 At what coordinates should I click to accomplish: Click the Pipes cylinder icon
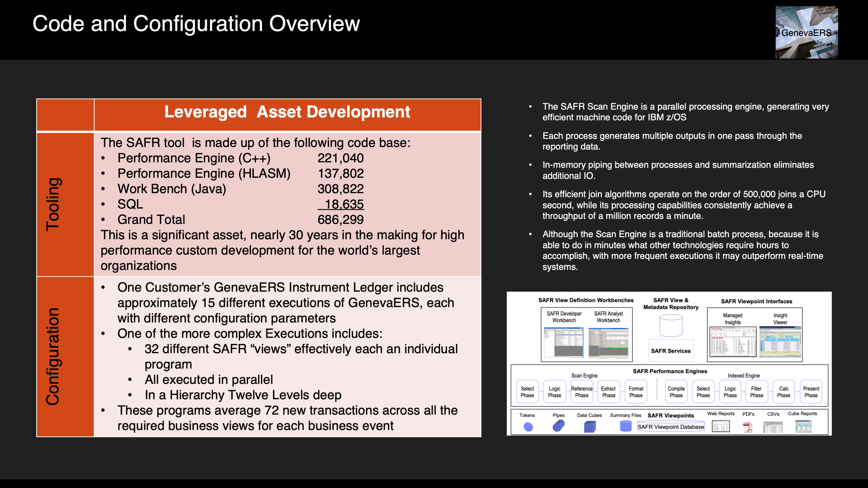click(558, 426)
